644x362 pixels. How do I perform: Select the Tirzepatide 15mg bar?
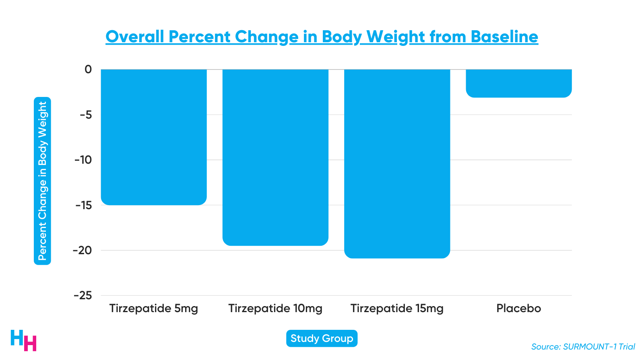[397, 163]
